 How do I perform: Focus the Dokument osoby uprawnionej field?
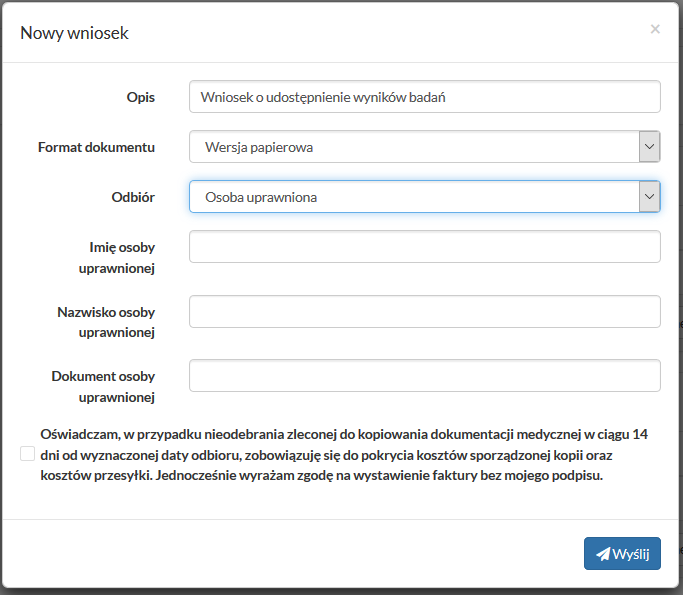click(x=424, y=375)
